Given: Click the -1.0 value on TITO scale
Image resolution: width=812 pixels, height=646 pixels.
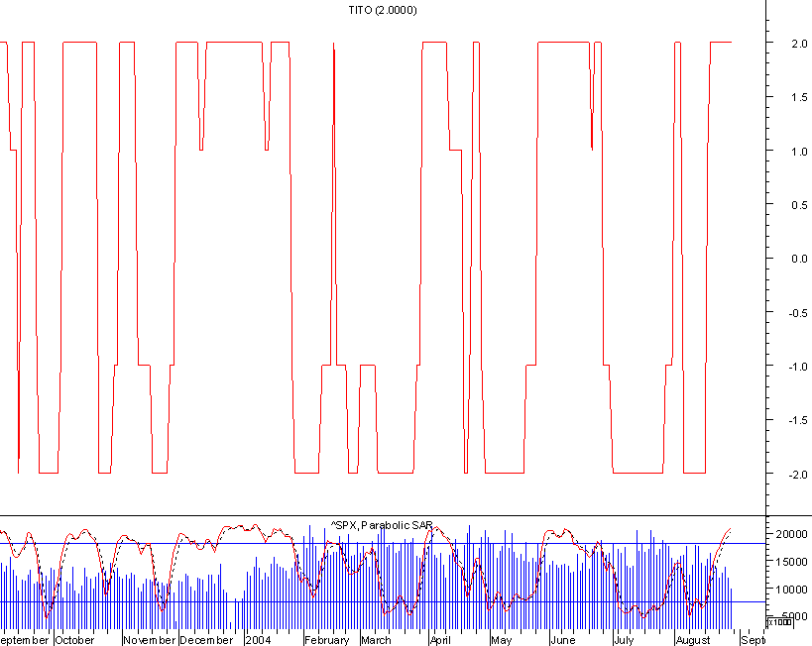Looking at the screenshot, I should pos(797,367).
